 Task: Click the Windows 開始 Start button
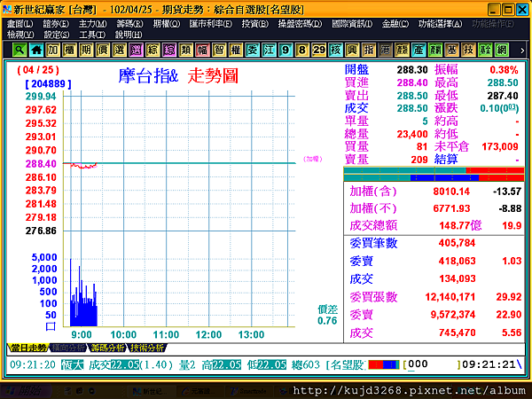(26, 391)
